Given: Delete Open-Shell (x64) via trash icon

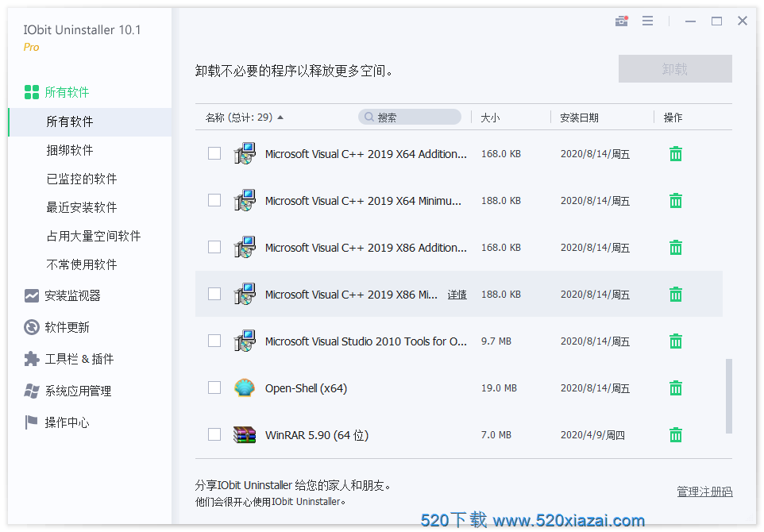Looking at the screenshot, I should (676, 387).
